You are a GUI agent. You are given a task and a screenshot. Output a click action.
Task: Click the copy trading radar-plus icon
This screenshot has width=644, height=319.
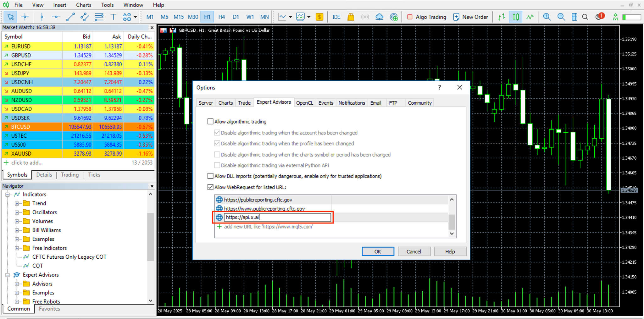coord(394,17)
